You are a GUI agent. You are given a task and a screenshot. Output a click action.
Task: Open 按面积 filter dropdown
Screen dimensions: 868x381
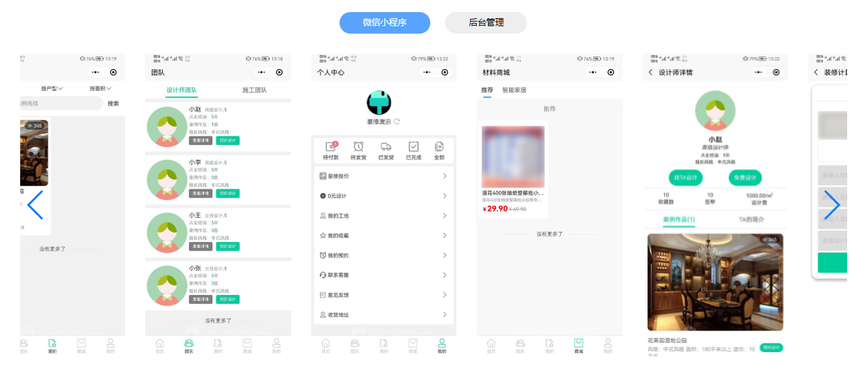(100, 88)
